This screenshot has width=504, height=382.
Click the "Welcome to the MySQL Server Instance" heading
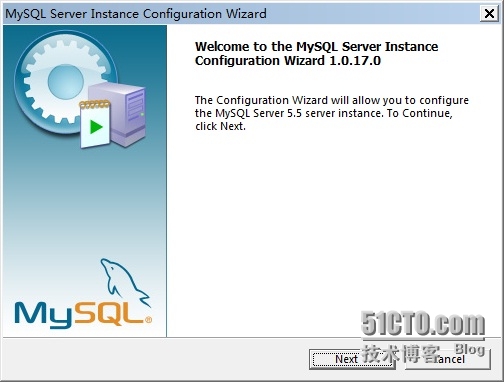click(x=316, y=53)
